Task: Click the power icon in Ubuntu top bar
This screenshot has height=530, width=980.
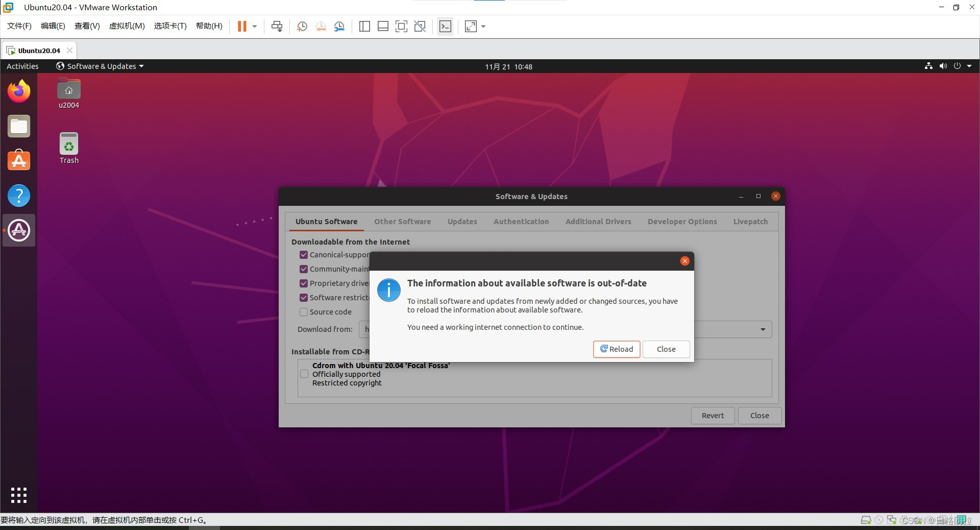Action: coord(957,66)
